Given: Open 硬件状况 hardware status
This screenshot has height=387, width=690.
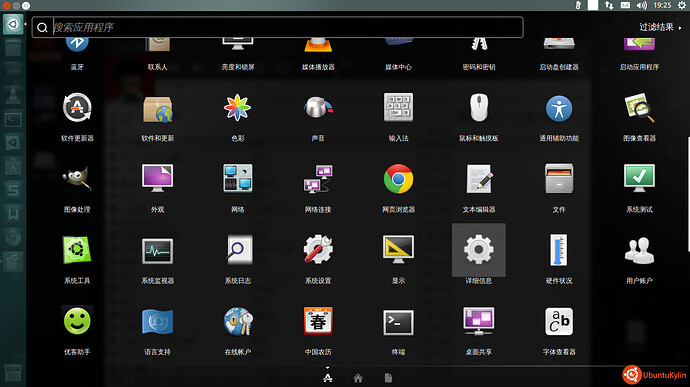Looking at the screenshot, I should click(x=559, y=250).
